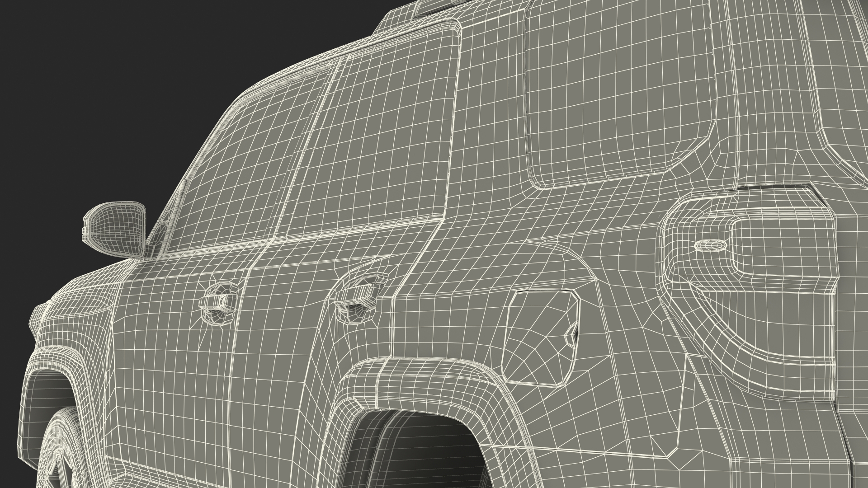Screen dimensions: 868x488
Task: Select the fuel filler door panel
Action: pyautogui.click(x=540, y=338)
